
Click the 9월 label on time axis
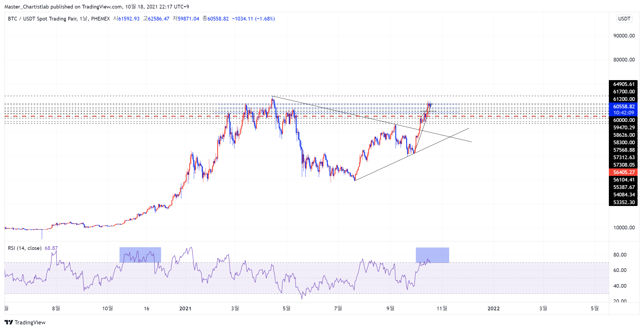click(x=391, y=308)
